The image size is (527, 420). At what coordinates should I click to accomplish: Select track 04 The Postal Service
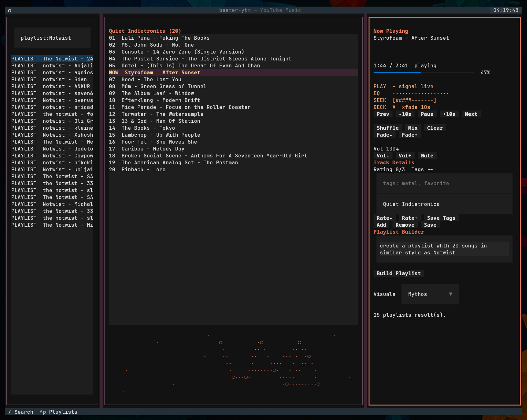(x=233, y=59)
